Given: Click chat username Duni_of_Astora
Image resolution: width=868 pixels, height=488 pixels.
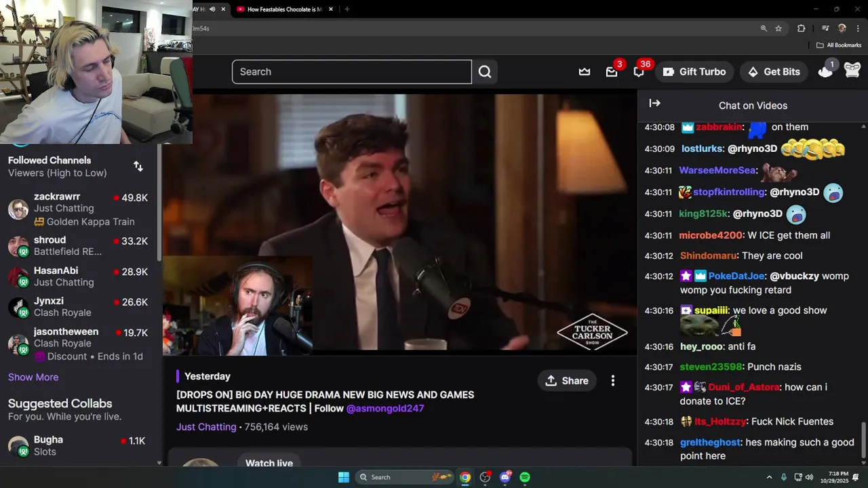Looking at the screenshot, I should tap(744, 388).
